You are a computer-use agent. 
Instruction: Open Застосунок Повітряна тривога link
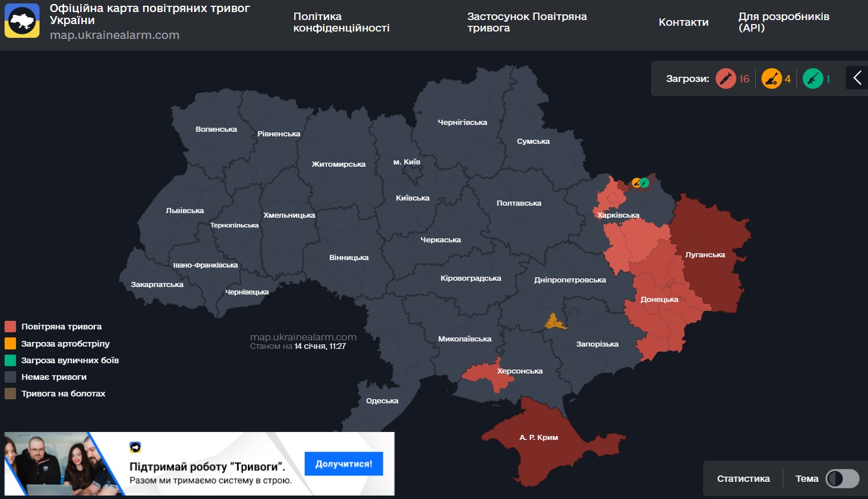tap(527, 22)
